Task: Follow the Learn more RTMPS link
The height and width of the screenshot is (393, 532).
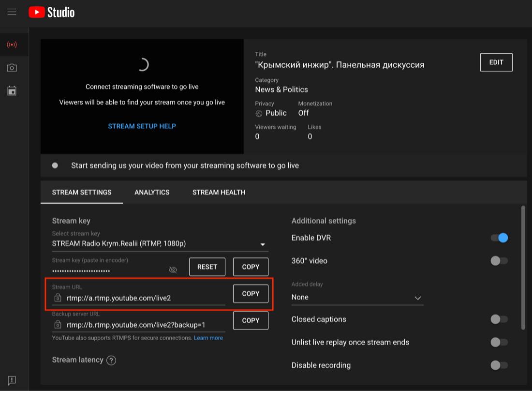Action: 208,338
